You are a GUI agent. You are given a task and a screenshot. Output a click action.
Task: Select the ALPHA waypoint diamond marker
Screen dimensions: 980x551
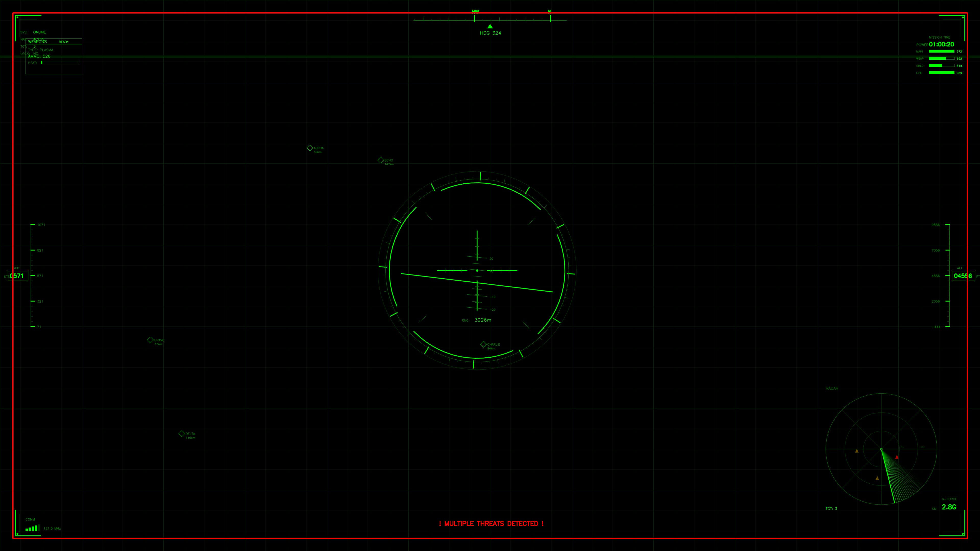coord(310,147)
